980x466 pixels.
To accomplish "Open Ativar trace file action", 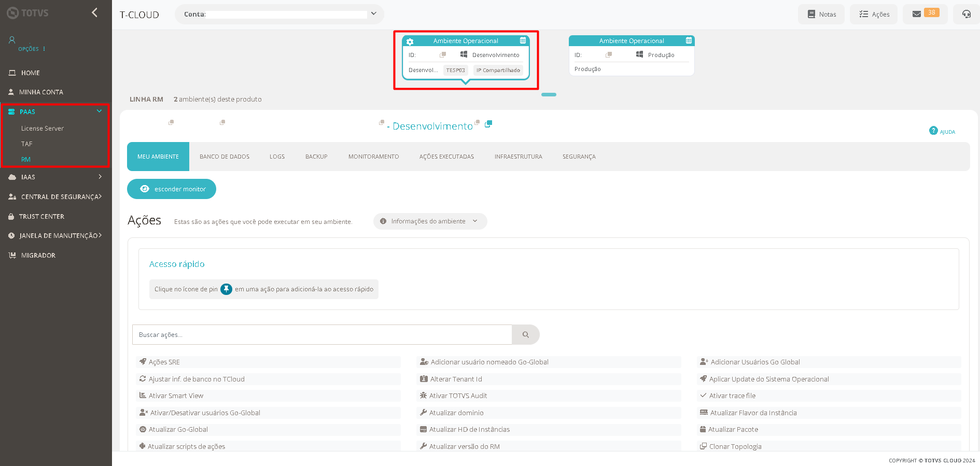I will (829, 396).
